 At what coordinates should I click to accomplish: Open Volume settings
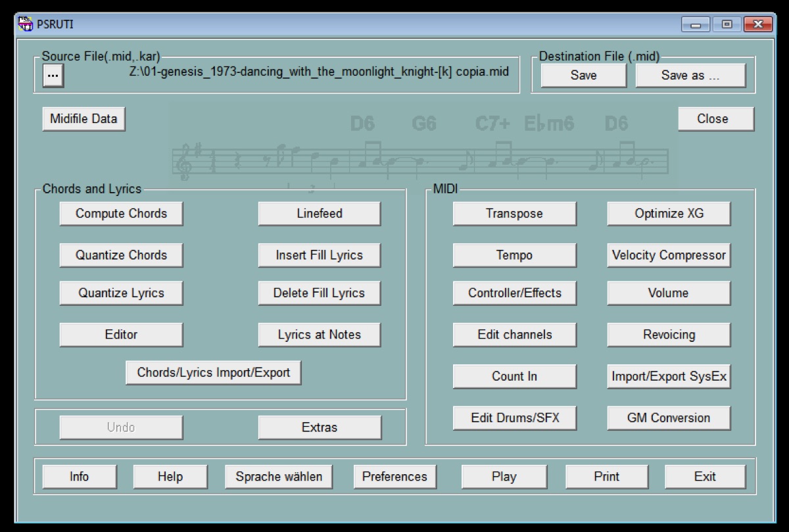point(669,293)
